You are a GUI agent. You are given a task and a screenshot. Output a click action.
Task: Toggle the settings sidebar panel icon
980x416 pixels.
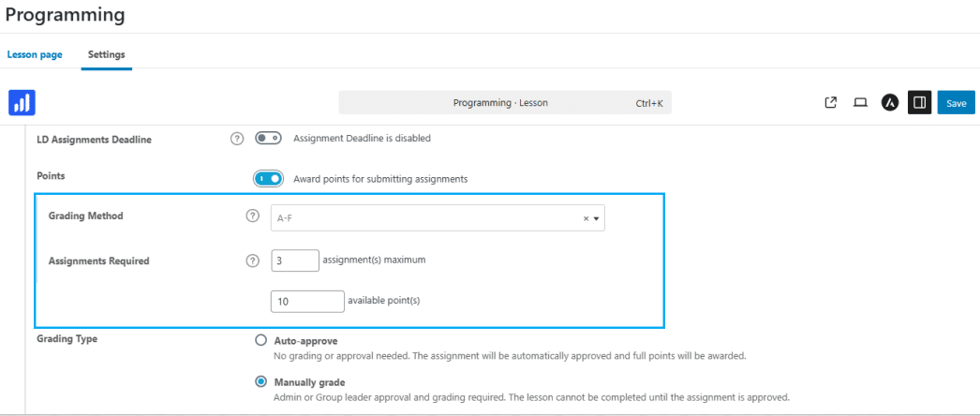click(x=919, y=102)
